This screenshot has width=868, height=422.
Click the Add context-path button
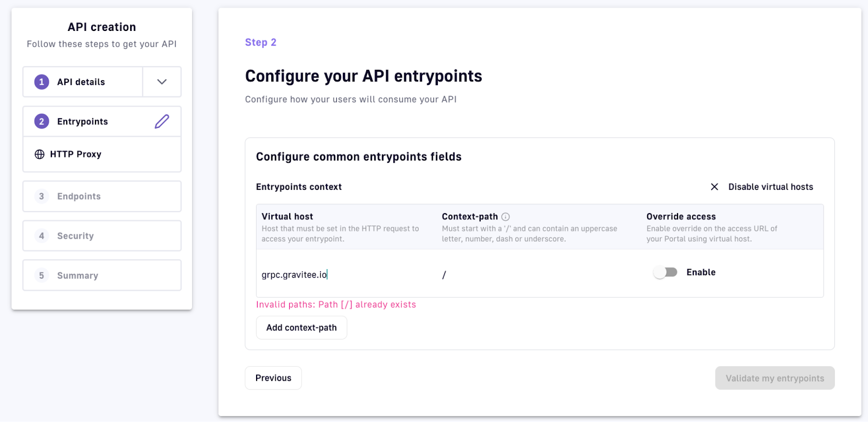pyautogui.click(x=302, y=328)
